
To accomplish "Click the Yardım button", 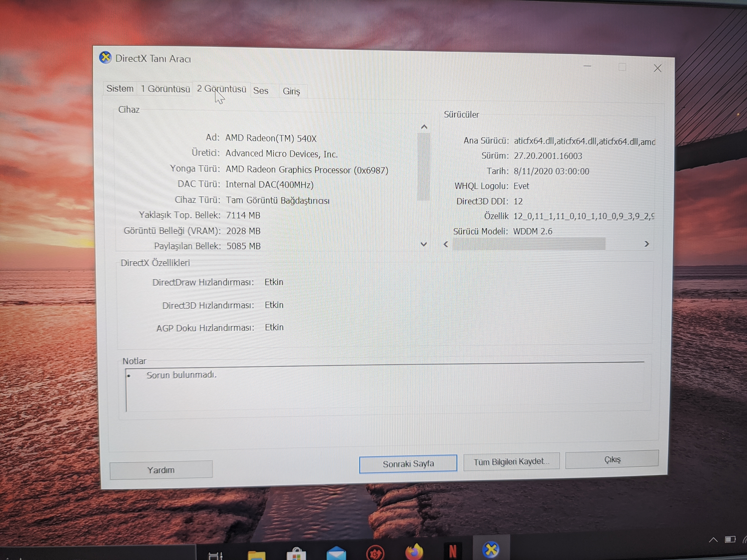I will click(x=161, y=470).
